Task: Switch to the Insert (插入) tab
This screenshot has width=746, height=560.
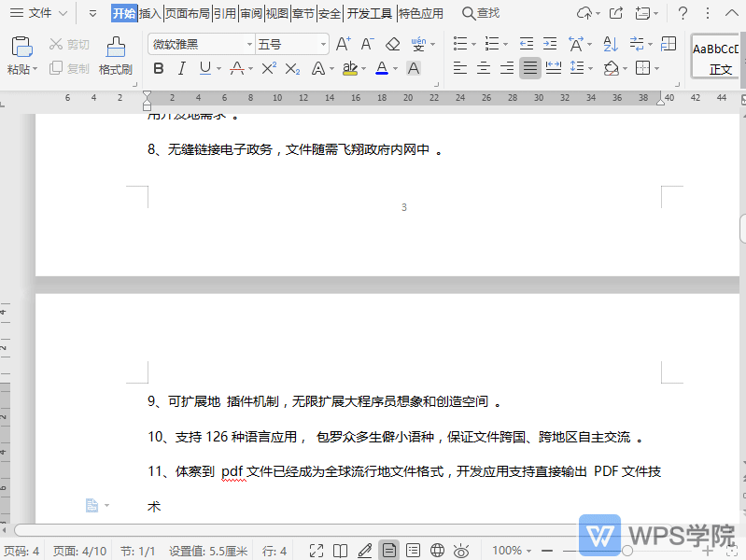Action: click(150, 13)
